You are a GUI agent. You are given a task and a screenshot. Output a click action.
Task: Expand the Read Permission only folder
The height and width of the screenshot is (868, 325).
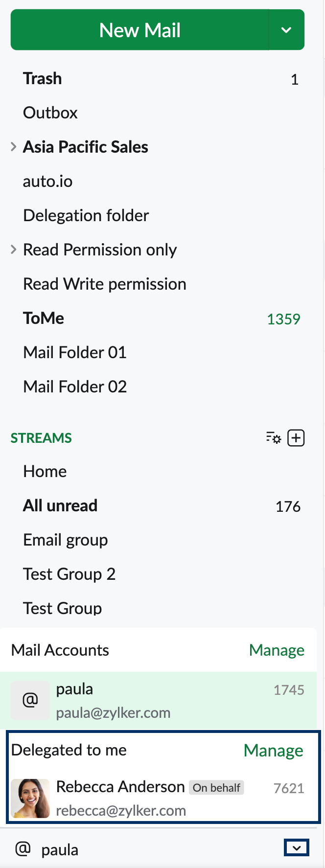pos(14,250)
